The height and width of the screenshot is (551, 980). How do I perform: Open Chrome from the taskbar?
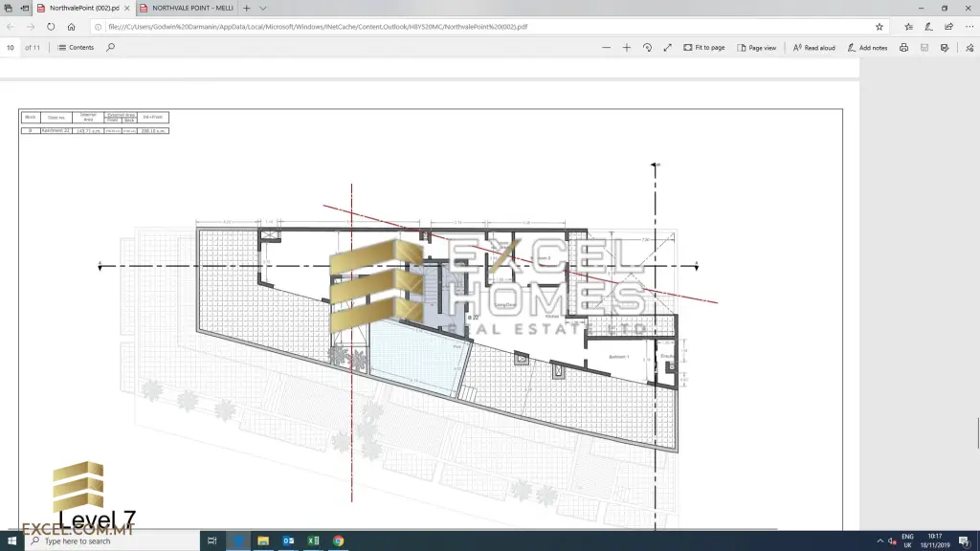coord(338,540)
